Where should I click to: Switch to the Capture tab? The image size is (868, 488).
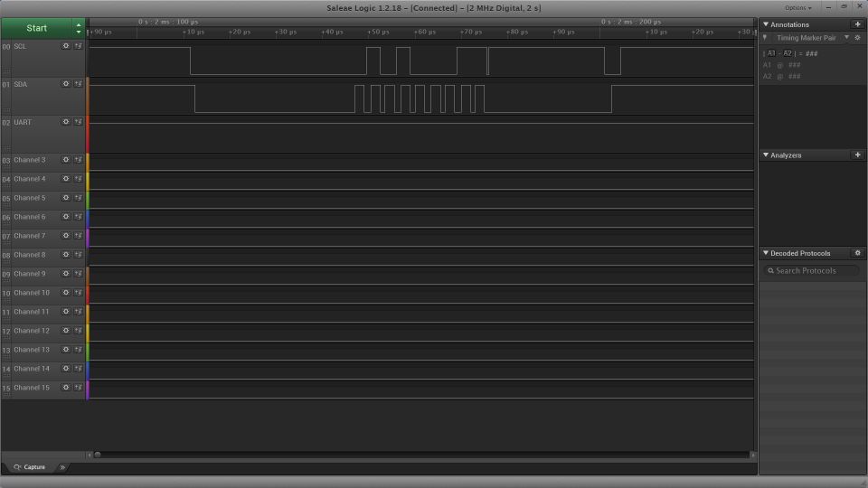(x=30, y=467)
